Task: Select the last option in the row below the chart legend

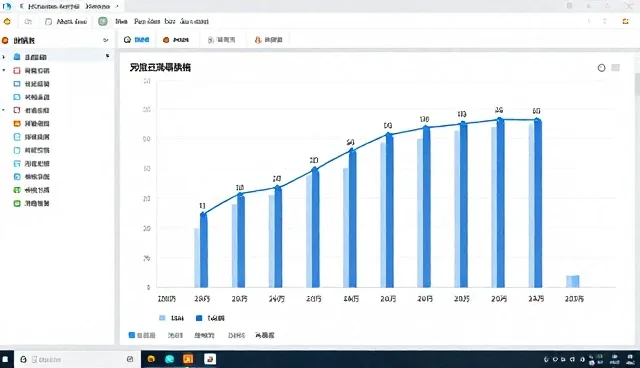Action: pyautogui.click(x=265, y=335)
